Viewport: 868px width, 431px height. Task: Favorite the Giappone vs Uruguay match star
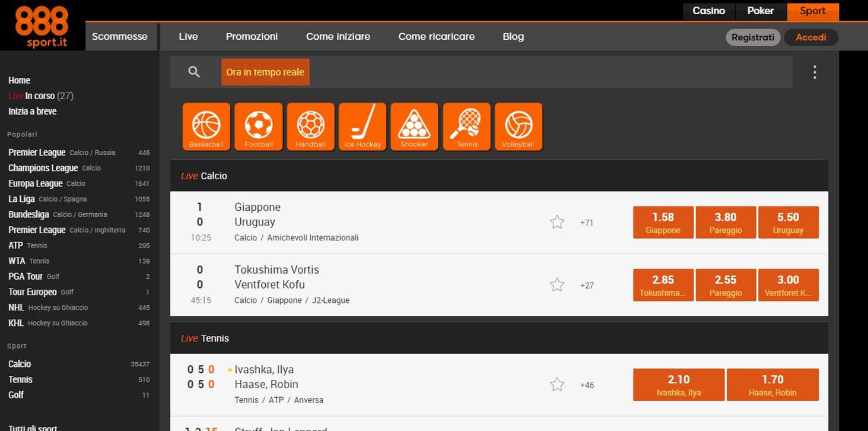pos(557,223)
